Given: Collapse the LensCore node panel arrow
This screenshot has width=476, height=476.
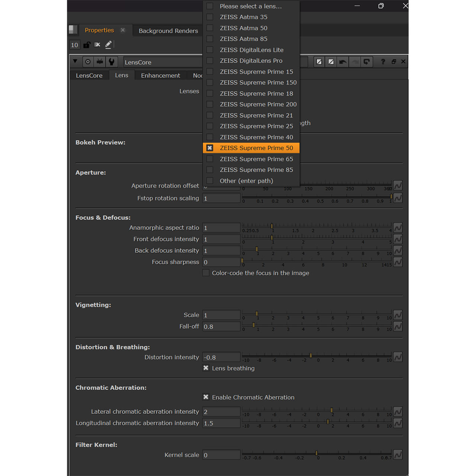Looking at the screenshot, I should 75,61.
